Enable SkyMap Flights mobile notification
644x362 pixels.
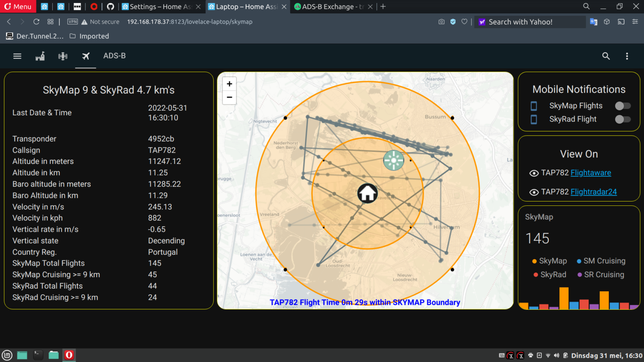click(x=623, y=106)
